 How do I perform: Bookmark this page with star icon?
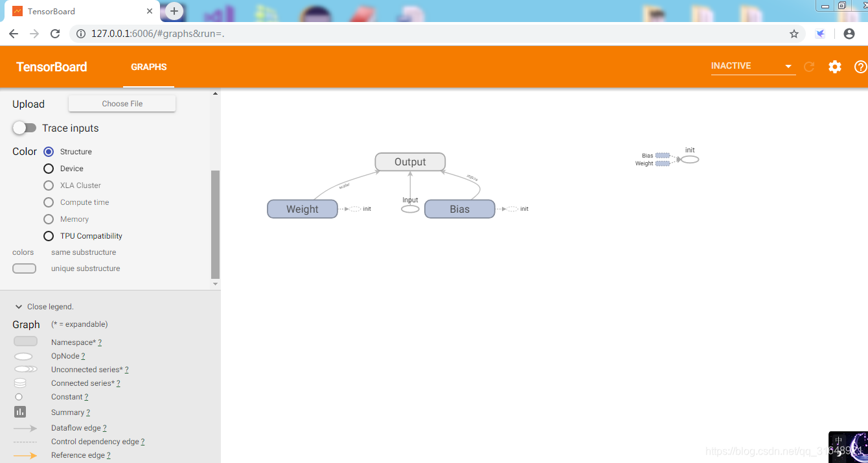[x=794, y=34]
